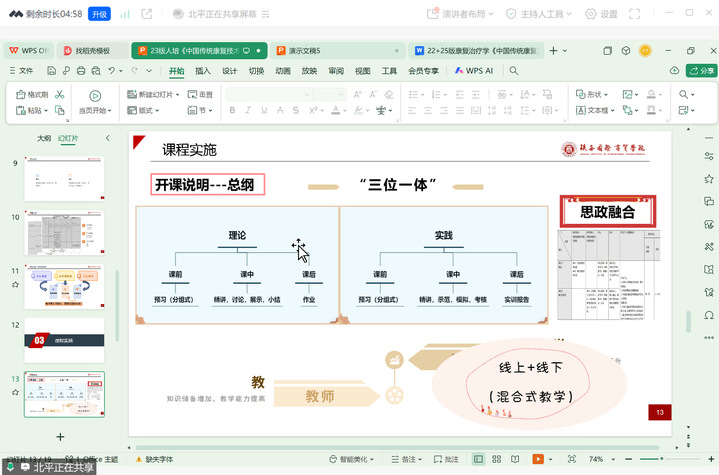This screenshot has width=719, height=475.
Task: Toggle the 备注 notes pane in the status bar
Action: point(406,459)
